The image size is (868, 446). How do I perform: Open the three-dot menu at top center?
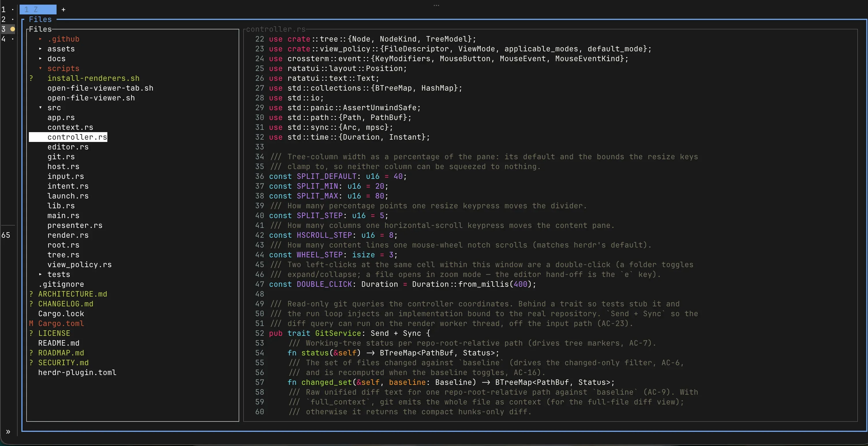[436, 5]
